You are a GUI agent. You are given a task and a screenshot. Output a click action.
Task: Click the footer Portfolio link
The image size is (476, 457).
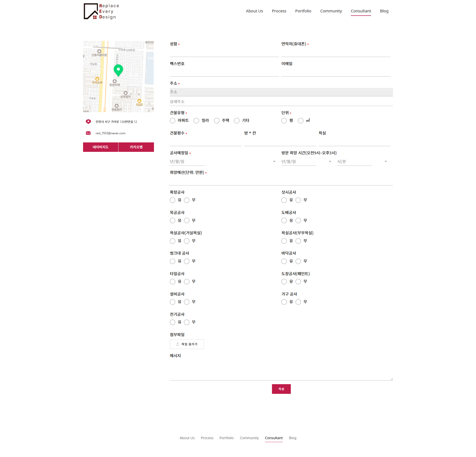pos(226,438)
